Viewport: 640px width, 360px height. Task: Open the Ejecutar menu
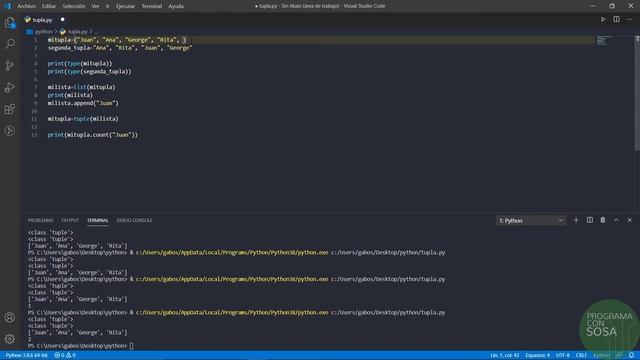[125, 6]
